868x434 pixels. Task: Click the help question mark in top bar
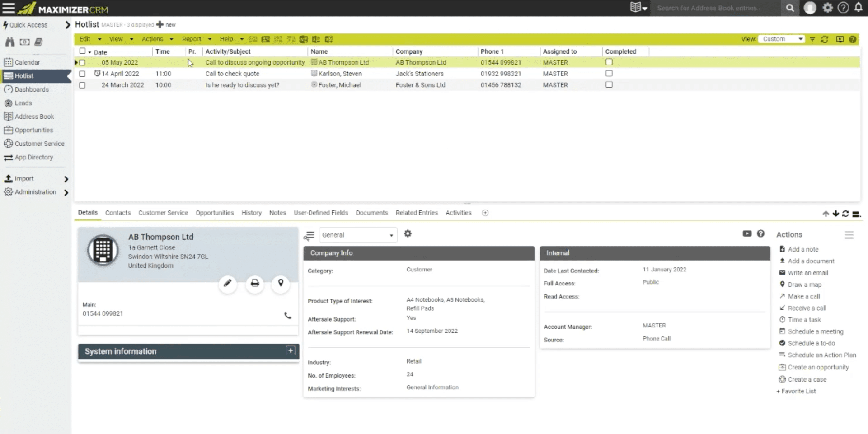[x=843, y=8]
